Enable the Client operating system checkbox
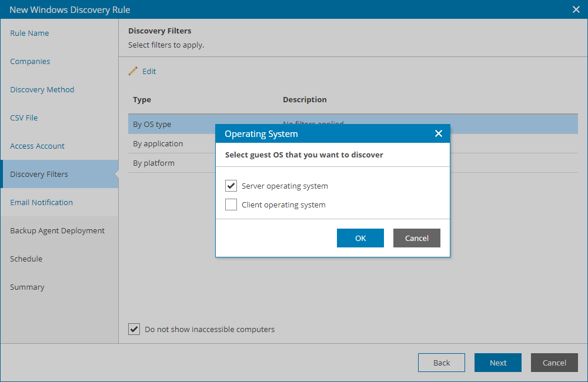 [x=231, y=205]
